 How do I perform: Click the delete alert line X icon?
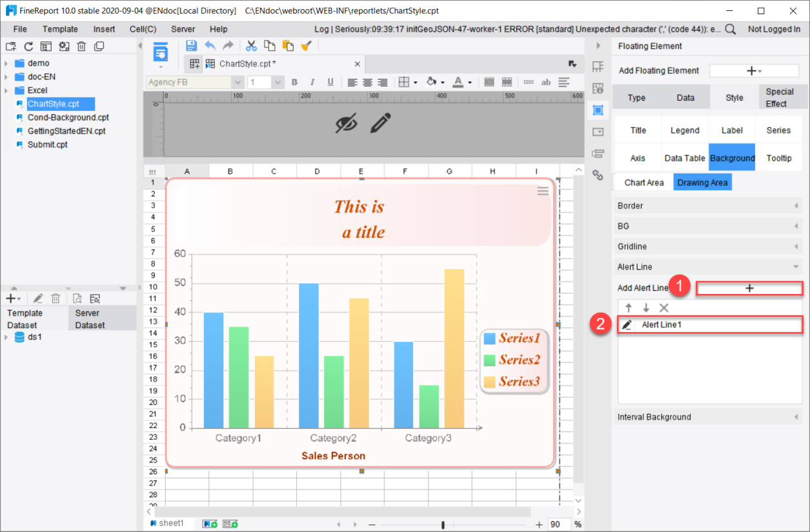point(662,308)
